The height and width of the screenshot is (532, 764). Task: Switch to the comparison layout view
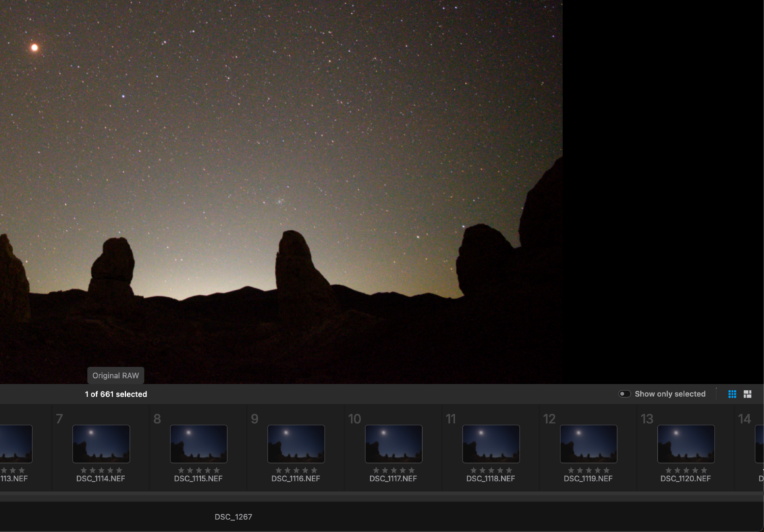[x=748, y=394]
